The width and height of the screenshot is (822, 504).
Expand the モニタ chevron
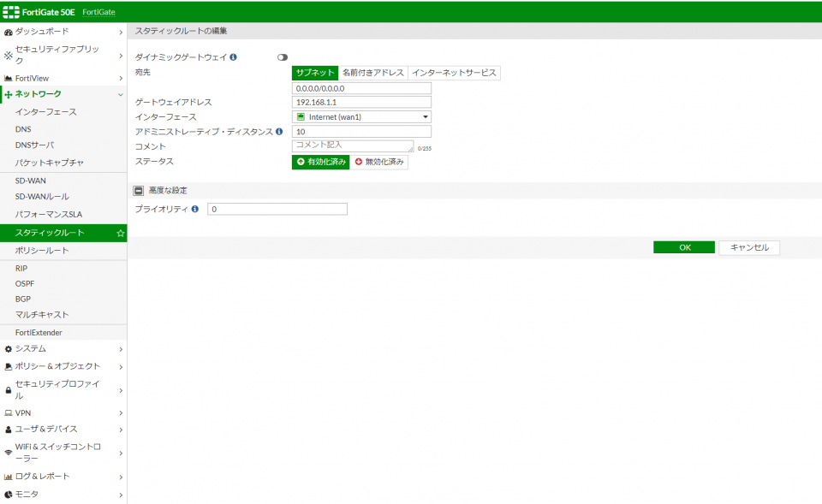point(121,495)
